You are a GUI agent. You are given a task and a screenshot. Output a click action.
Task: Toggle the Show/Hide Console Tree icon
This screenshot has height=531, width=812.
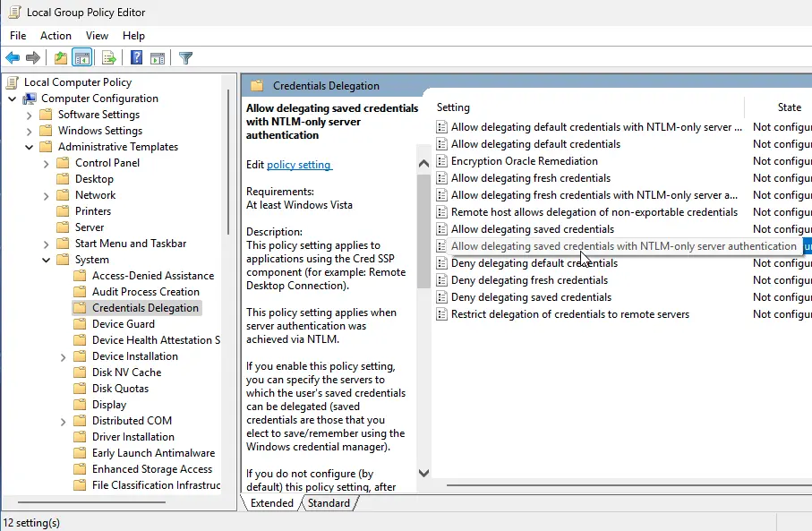81,58
